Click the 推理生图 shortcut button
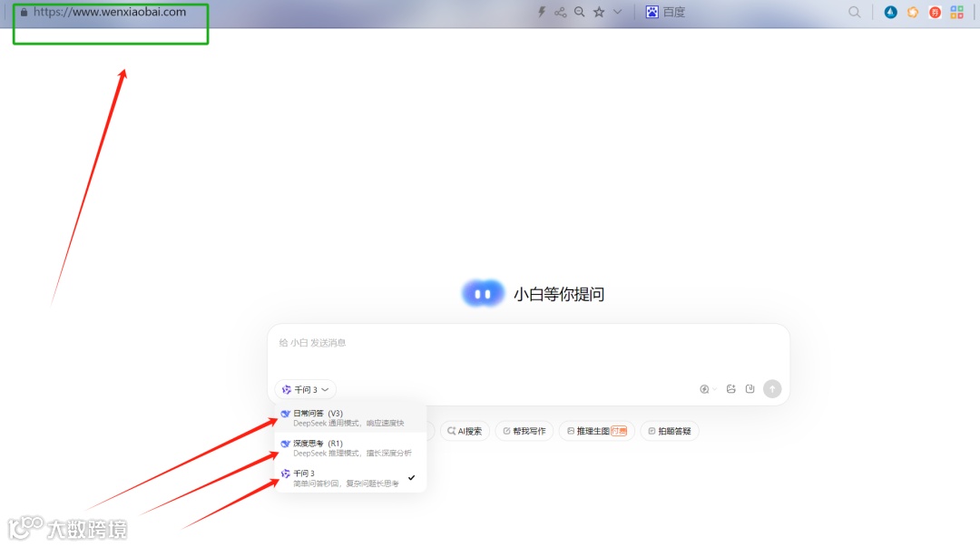The width and height of the screenshot is (980, 547). pos(597,431)
